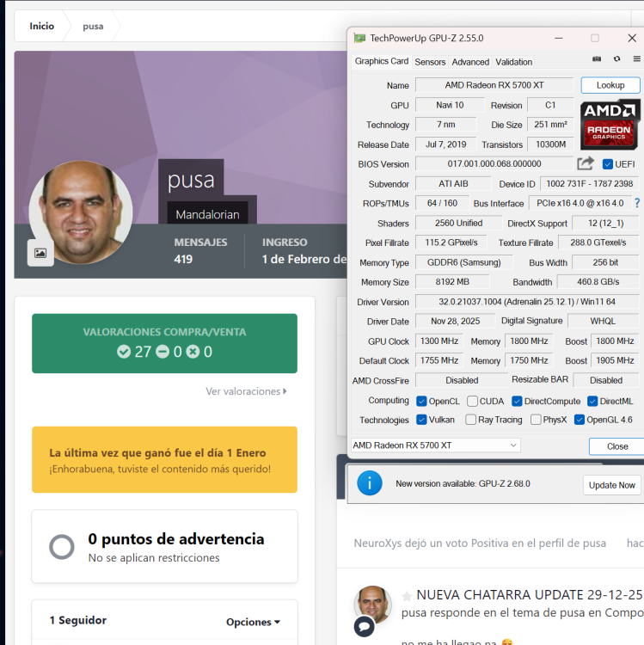Click the large pusa profile picture
Image resolution: width=644 pixels, height=645 pixels.
pyautogui.click(x=81, y=212)
